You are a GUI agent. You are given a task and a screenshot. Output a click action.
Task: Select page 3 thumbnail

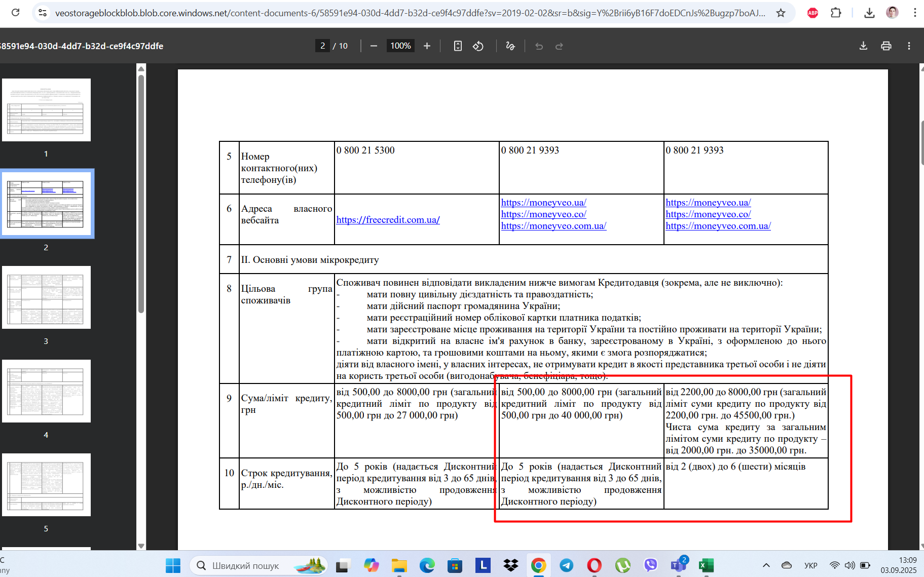46,297
